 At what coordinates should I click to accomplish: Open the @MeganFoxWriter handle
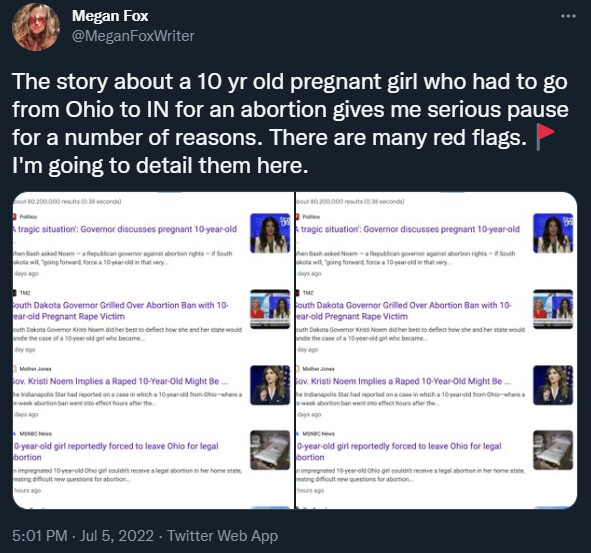point(133,36)
